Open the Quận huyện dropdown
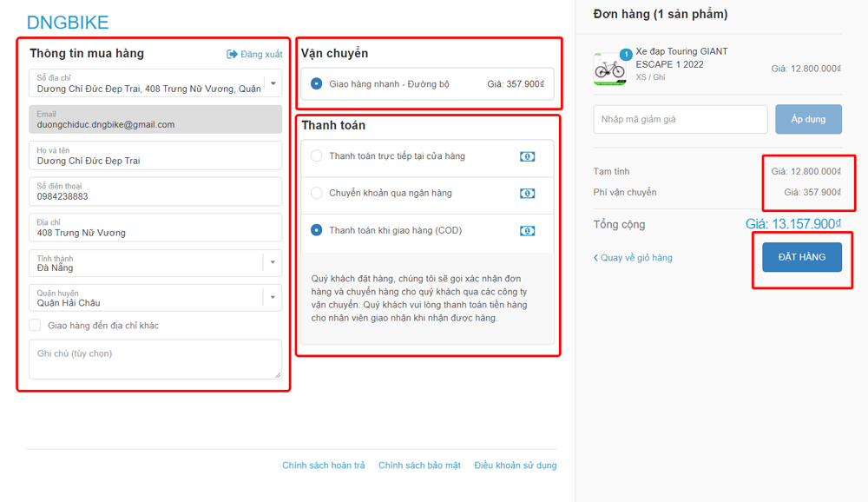This screenshot has height=502, width=868. coord(273,297)
